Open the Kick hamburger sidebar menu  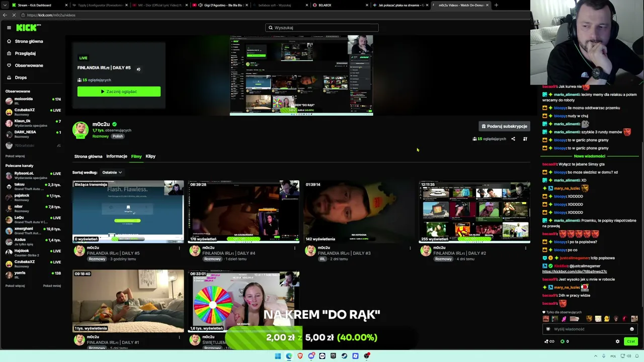(x=9, y=28)
